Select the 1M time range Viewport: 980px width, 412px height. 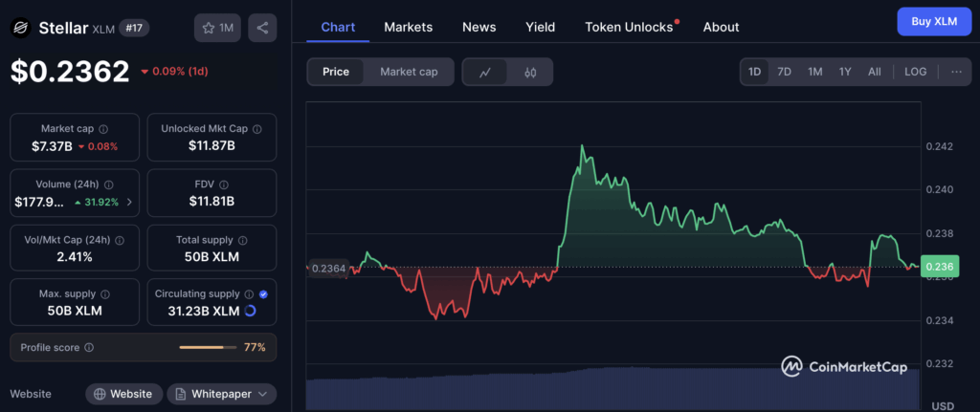pos(815,72)
